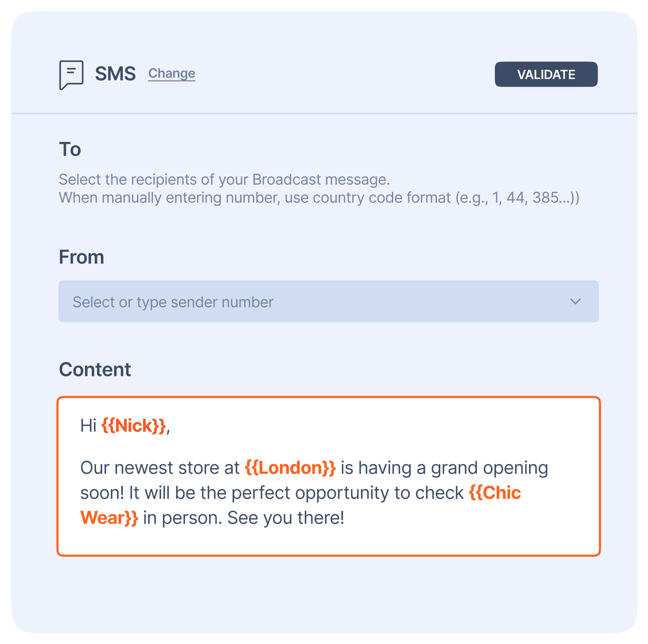Click the words "grand opening" in content

pyautogui.click(x=489, y=468)
